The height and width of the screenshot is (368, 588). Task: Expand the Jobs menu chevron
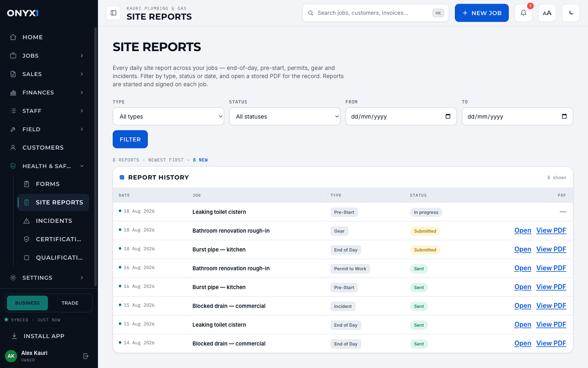coord(82,56)
